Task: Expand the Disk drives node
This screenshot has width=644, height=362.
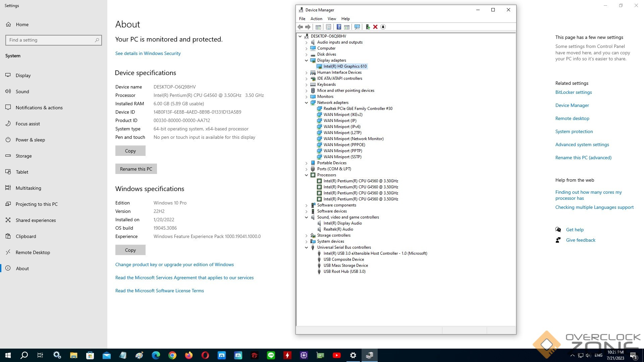Action: point(306,55)
